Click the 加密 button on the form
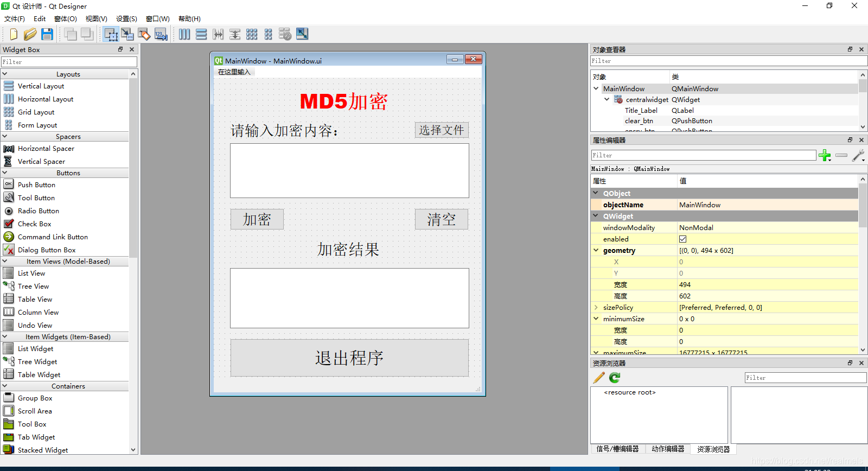 coord(257,219)
